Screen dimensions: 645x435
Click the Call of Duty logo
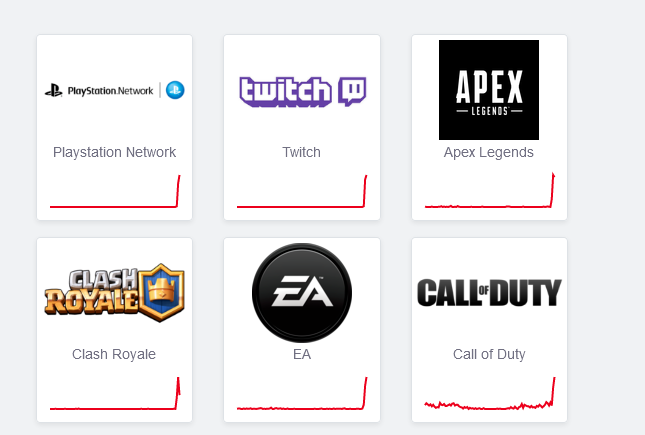point(489,293)
